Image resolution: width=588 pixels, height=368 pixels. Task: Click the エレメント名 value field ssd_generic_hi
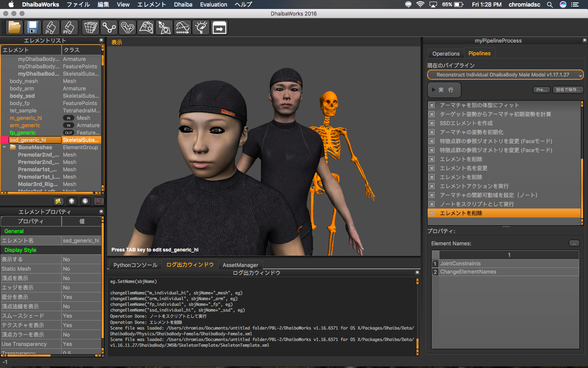click(81, 240)
